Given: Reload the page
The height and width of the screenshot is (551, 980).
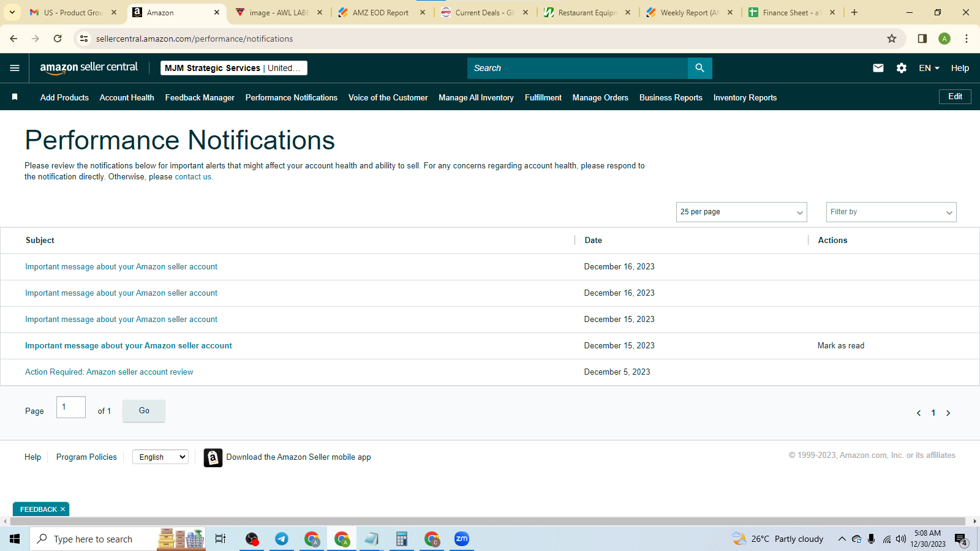Looking at the screenshot, I should (58, 39).
